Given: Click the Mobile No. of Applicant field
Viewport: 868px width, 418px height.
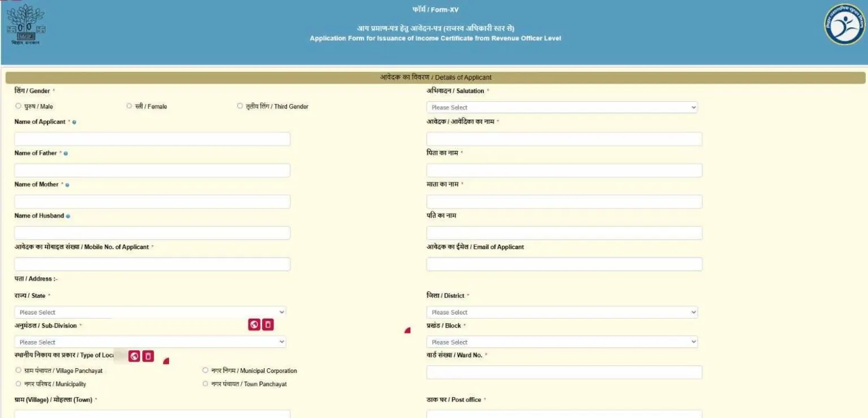Looking at the screenshot, I should pyautogui.click(x=153, y=264).
